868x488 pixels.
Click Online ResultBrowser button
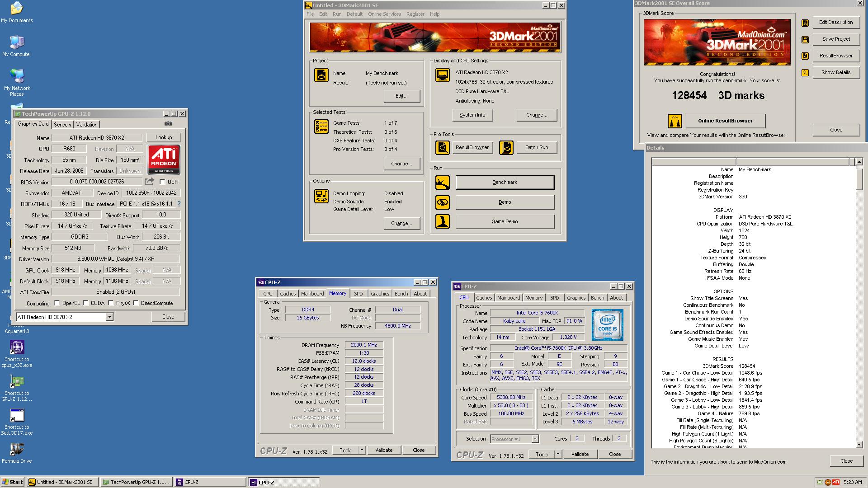point(726,121)
